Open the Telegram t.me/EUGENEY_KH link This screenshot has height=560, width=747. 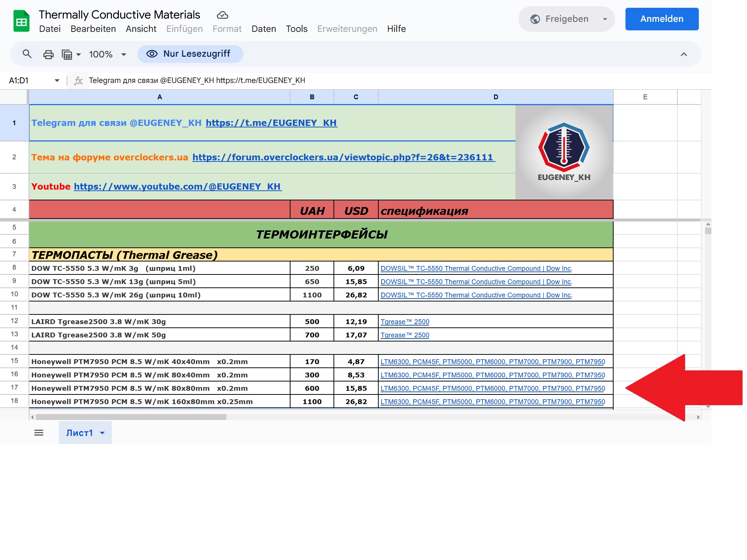[x=271, y=123]
